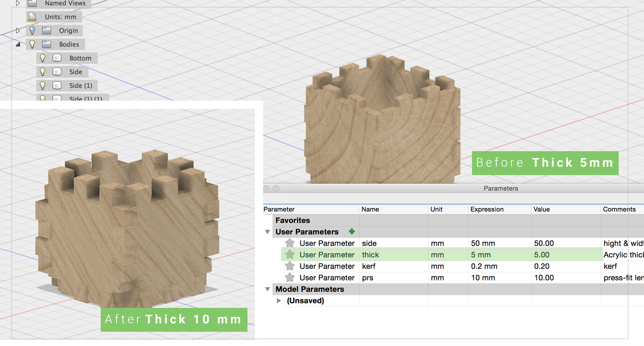644x346 pixels.
Task: Expand the Origin tree node
Action: point(18,30)
